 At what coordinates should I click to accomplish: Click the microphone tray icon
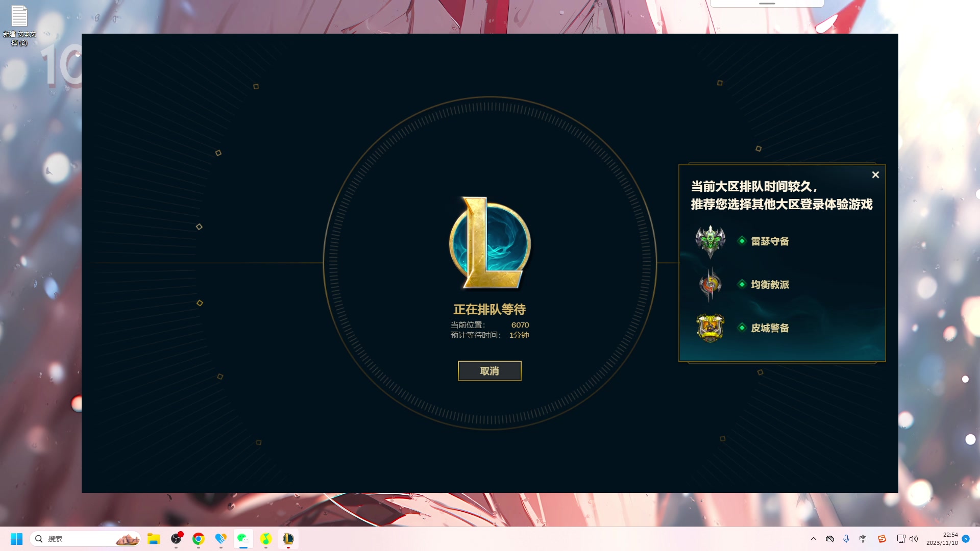[x=846, y=539]
